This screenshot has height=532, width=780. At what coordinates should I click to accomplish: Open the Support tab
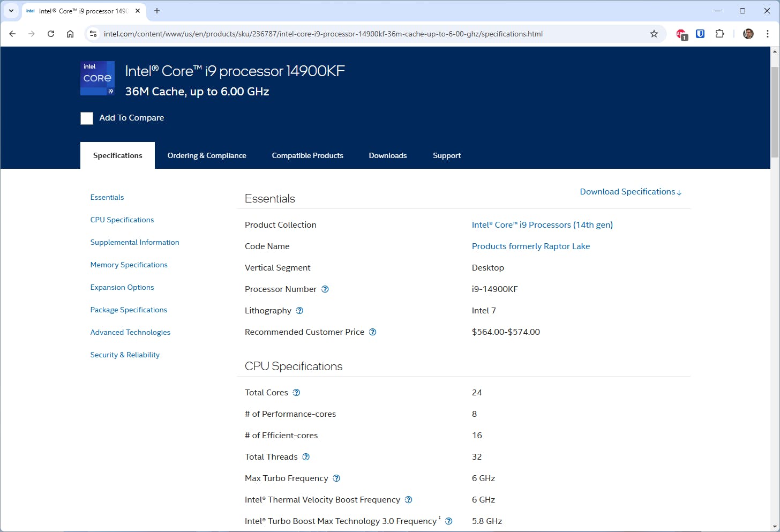447,155
